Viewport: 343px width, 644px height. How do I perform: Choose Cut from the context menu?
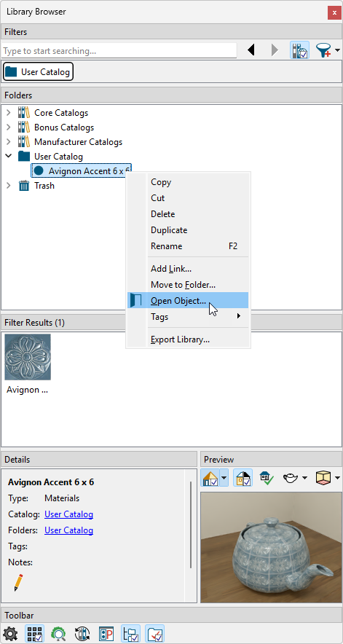188,198
